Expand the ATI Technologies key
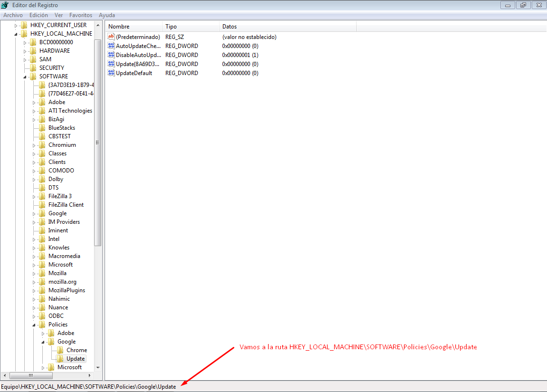The height and width of the screenshot is (392, 547). click(x=34, y=111)
